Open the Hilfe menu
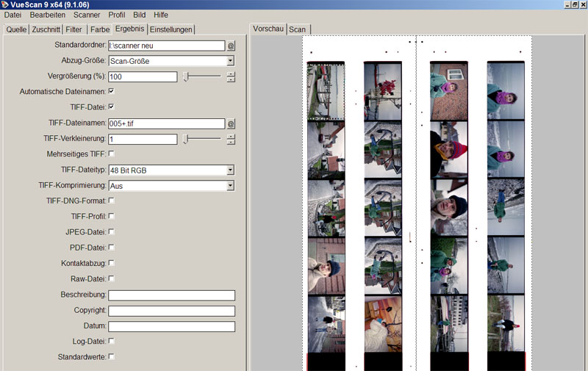 point(161,15)
